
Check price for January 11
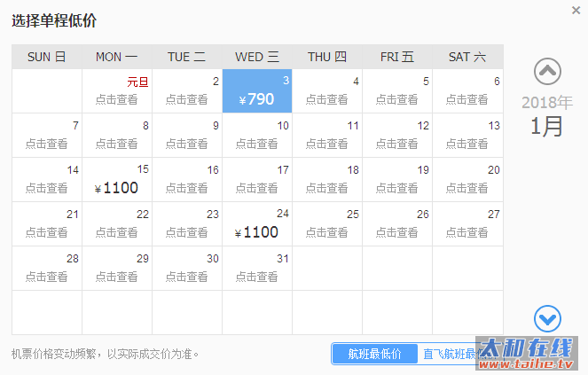327,136
